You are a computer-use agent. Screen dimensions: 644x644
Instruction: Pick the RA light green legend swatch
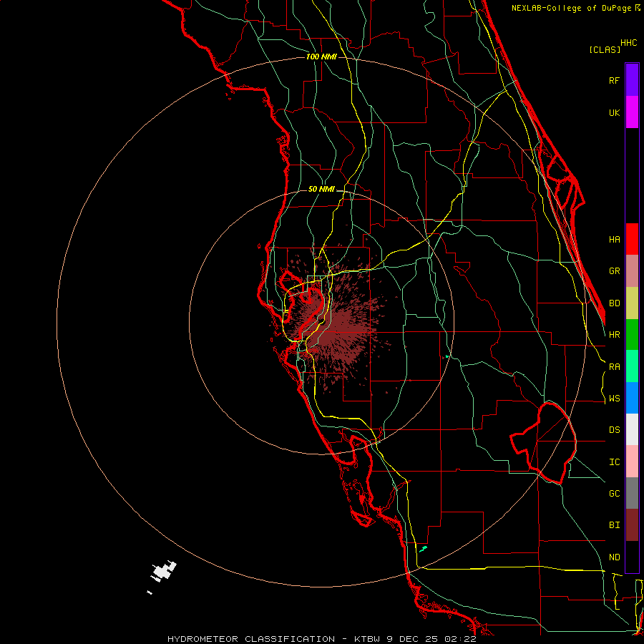click(x=632, y=366)
